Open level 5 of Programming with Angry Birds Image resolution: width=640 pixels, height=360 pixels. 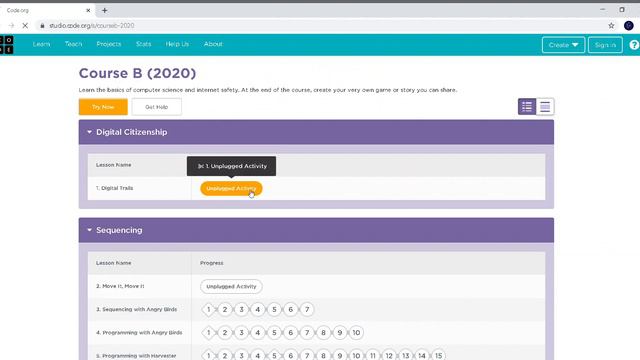274,333
